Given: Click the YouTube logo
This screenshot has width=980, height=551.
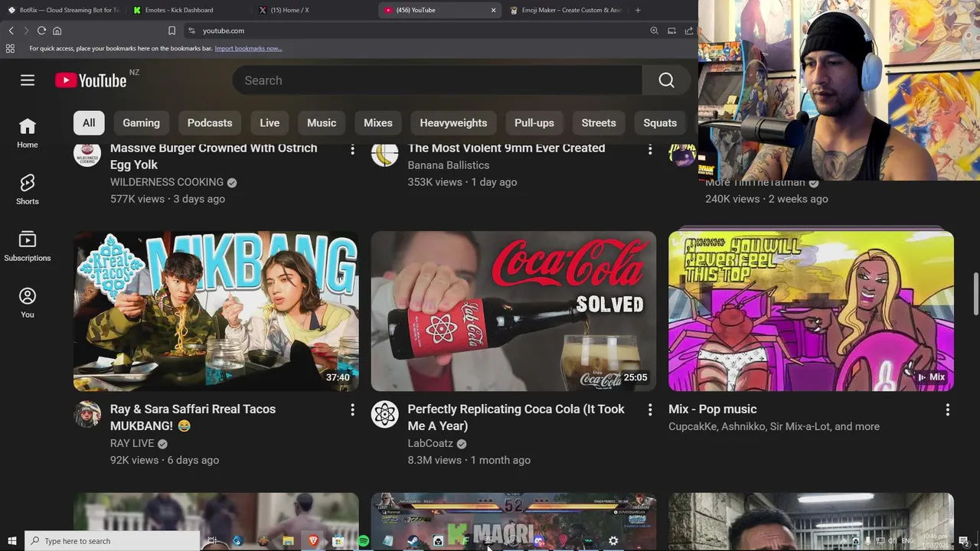Looking at the screenshot, I should 91,80.
